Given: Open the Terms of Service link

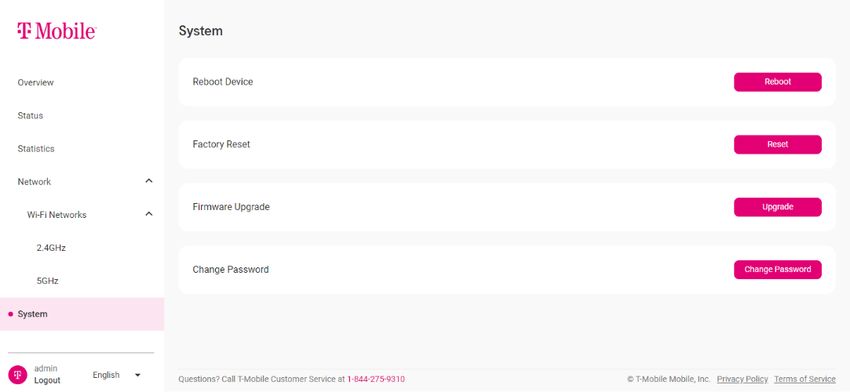Looking at the screenshot, I should pyautogui.click(x=804, y=379).
